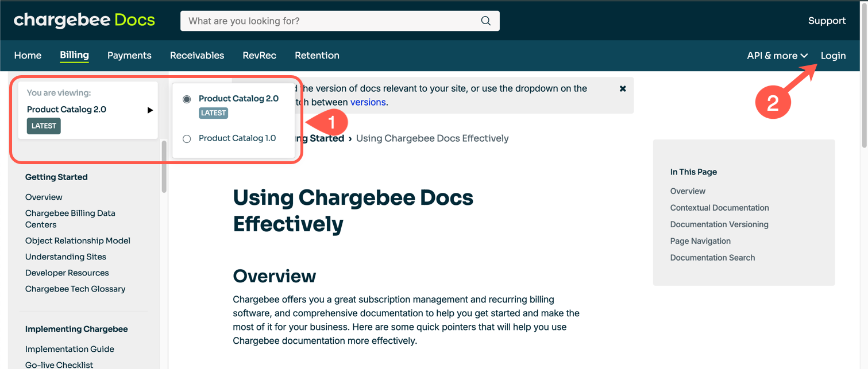Expand the version selector arrow
Image resolution: width=868 pixels, height=369 pixels.
click(x=150, y=110)
